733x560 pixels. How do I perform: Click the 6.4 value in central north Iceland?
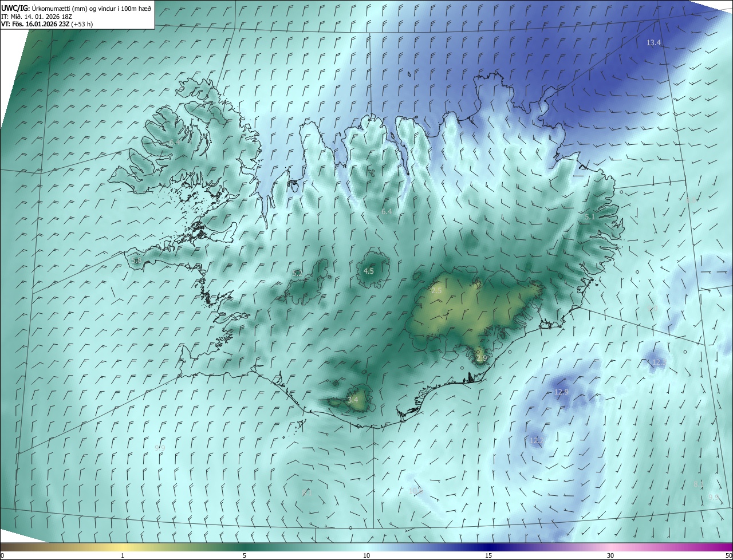click(x=387, y=212)
